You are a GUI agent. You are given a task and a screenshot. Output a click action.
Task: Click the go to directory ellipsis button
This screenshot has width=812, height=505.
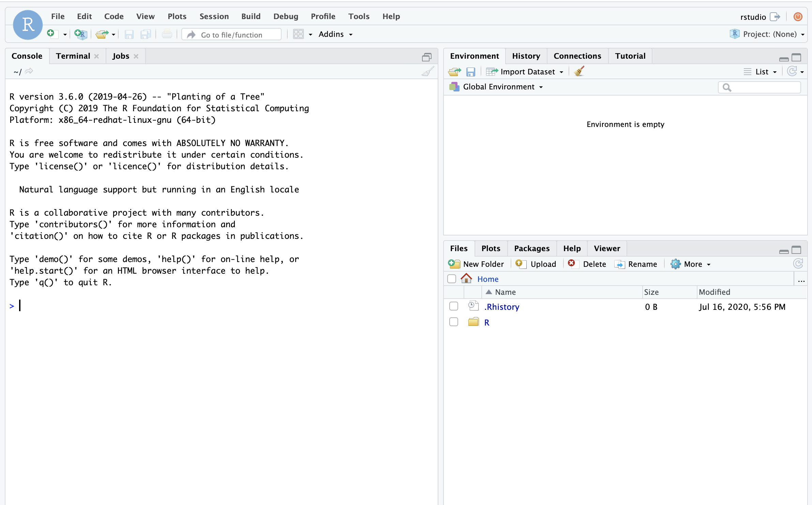pos(801,280)
